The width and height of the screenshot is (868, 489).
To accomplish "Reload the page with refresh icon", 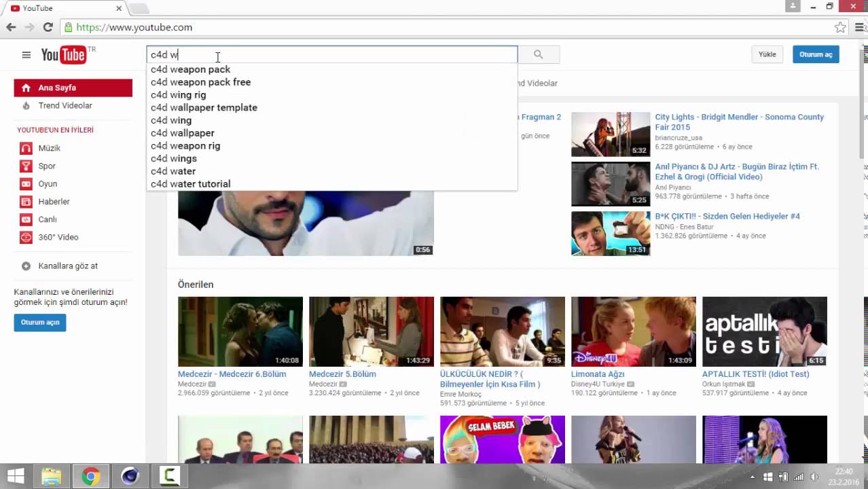I will tap(48, 27).
